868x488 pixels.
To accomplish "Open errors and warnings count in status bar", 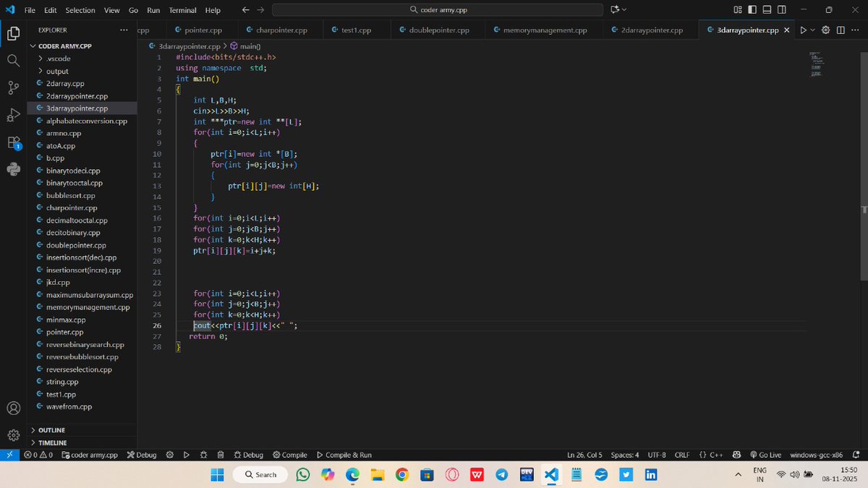I will pyautogui.click(x=38, y=455).
